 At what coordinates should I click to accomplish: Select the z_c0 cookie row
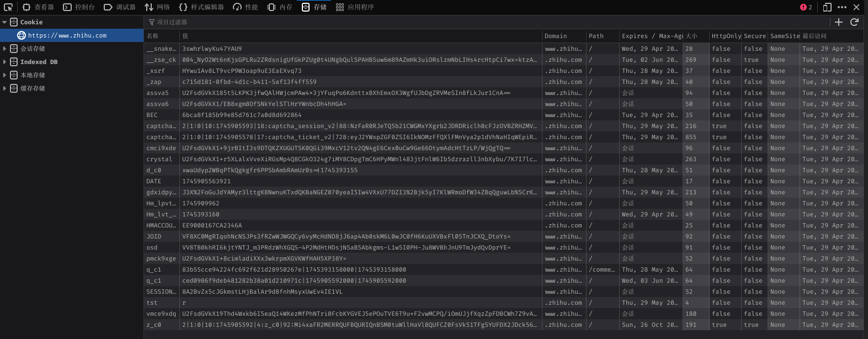[359, 325]
